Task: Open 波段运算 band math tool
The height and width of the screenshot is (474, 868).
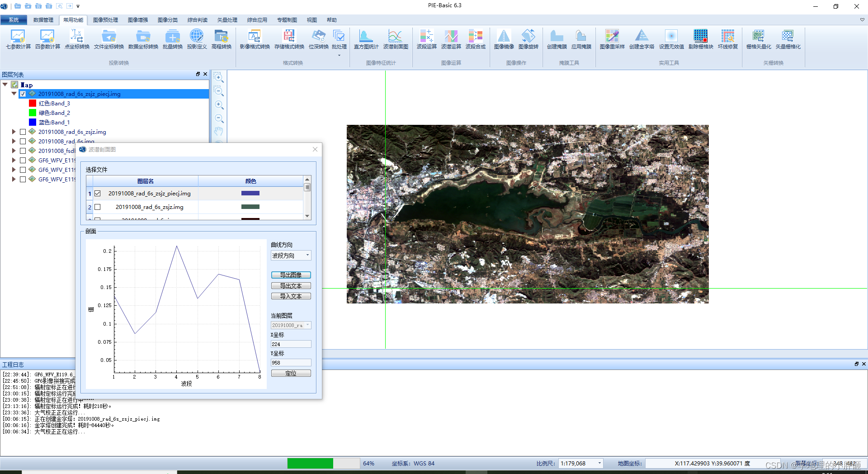Action: tap(426, 39)
